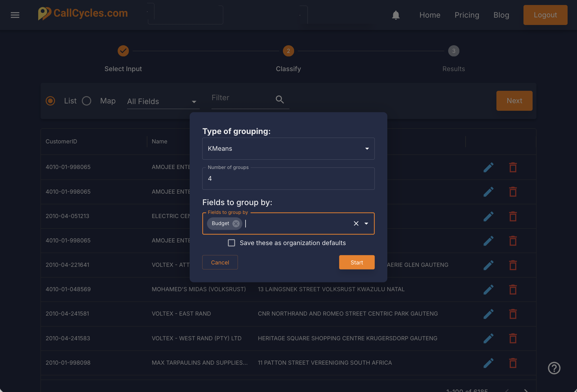This screenshot has width=577, height=392.
Task: Edit the VOLTEX - WEST RAND row
Action: [x=488, y=339]
